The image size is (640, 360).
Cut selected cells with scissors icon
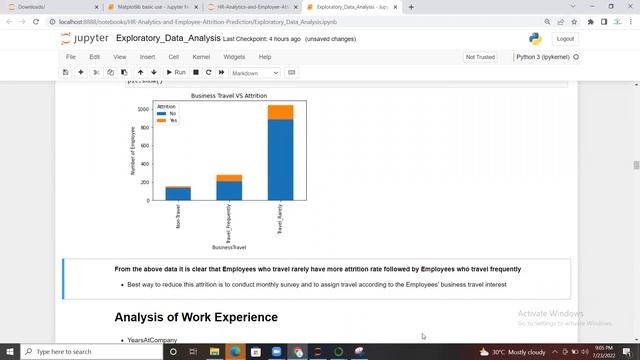click(x=96, y=73)
